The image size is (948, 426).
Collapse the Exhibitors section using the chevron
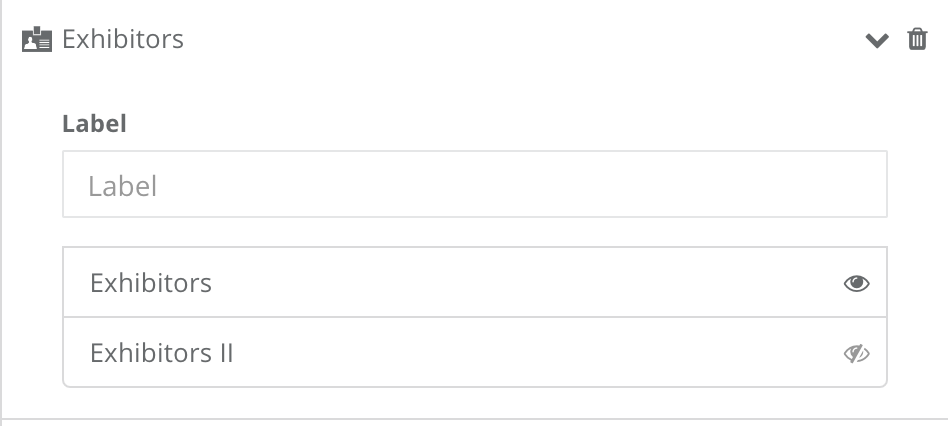click(877, 40)
